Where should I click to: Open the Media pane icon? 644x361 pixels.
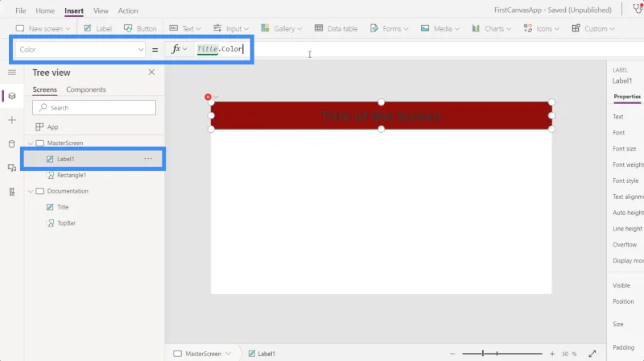coord(12,168)
